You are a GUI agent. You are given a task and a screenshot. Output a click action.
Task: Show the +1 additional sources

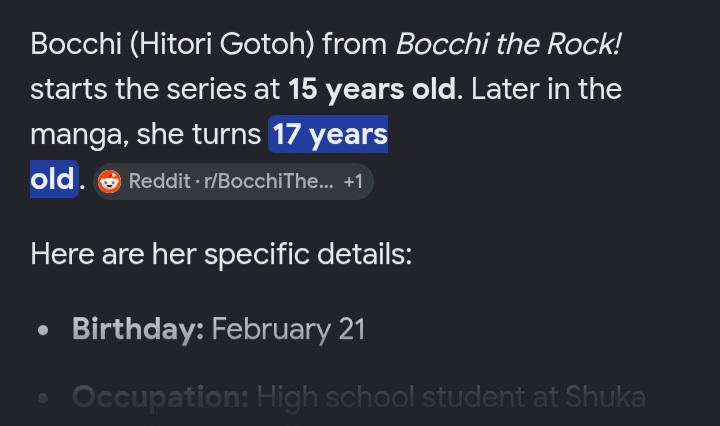pyautogui.click(x=353, y=181)
